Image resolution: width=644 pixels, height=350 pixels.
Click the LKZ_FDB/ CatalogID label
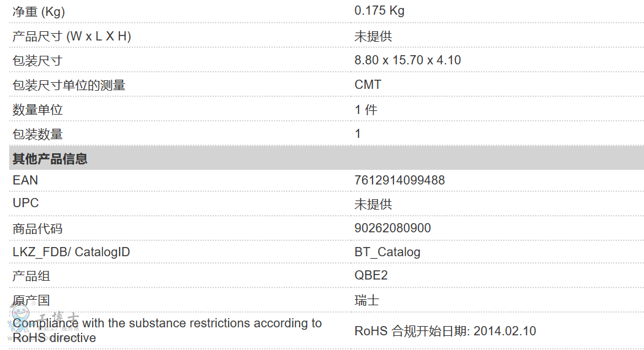[x=71, y=252]
